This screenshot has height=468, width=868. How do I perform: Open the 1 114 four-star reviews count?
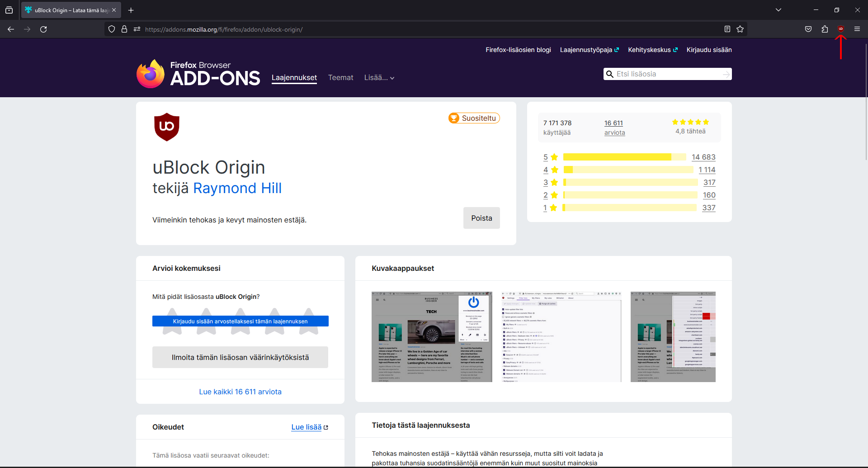coord(707,170)
